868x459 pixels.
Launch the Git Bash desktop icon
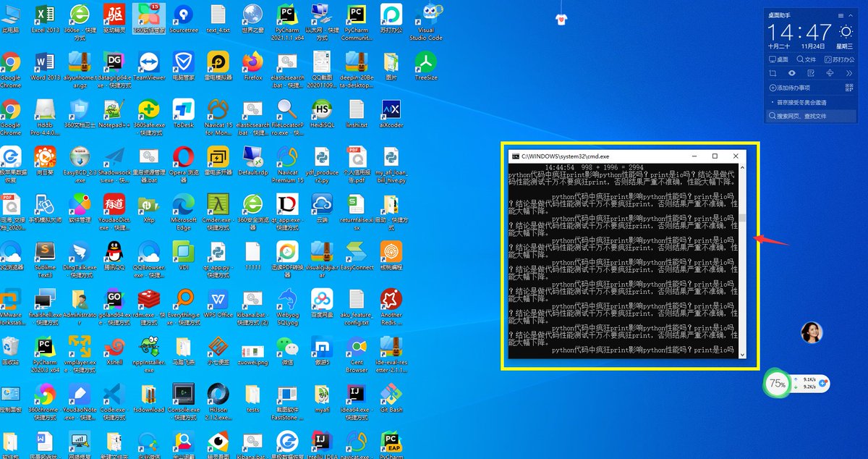pyautogui.click(x=391, y=399)
